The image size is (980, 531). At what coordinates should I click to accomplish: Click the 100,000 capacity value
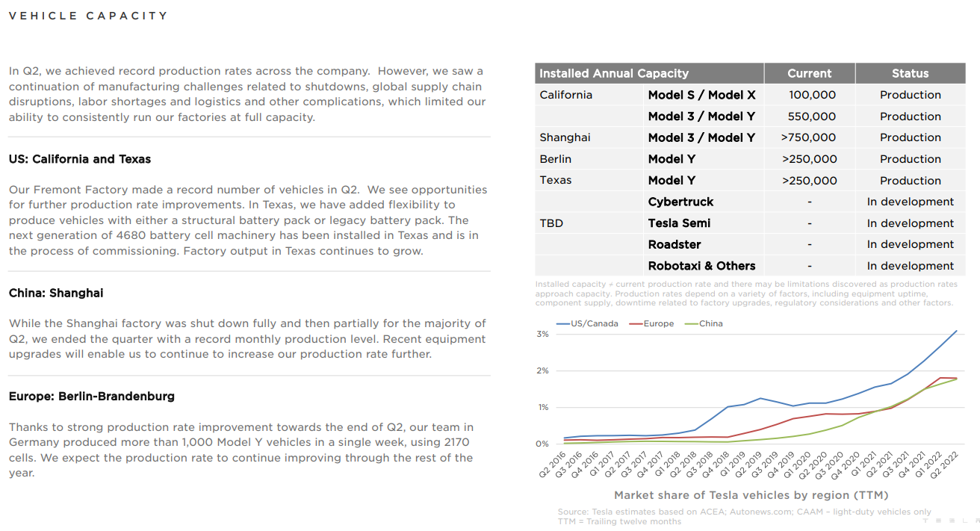pos(812,95)
